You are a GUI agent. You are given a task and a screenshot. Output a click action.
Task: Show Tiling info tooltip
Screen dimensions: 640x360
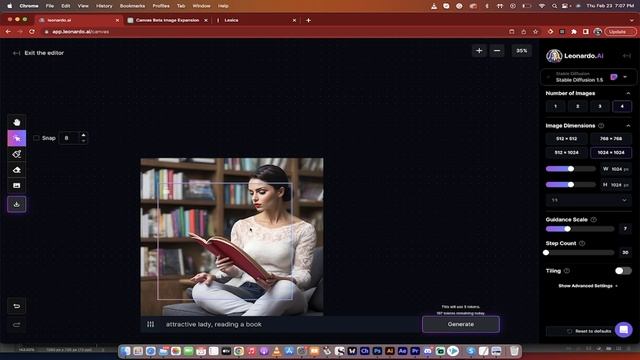pos(567,271)
